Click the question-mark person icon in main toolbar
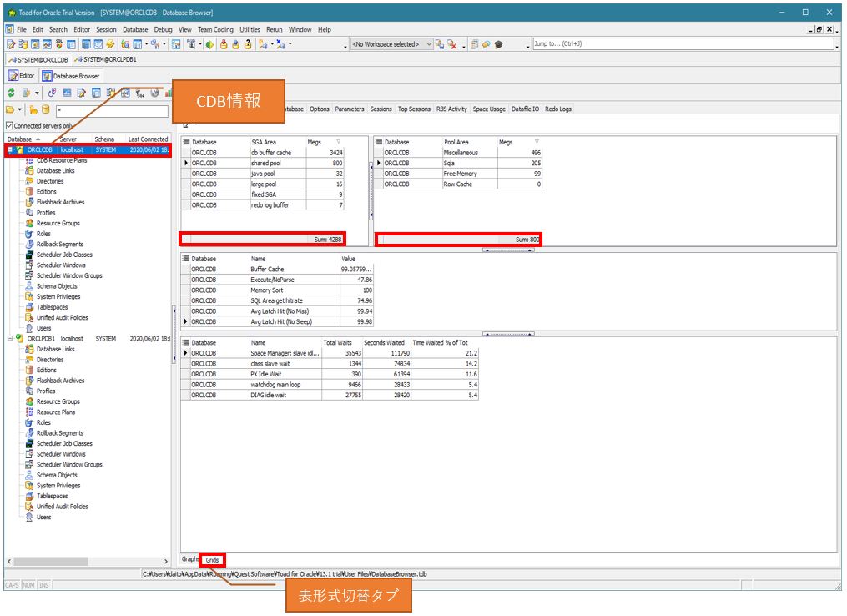 click(248, 45)
